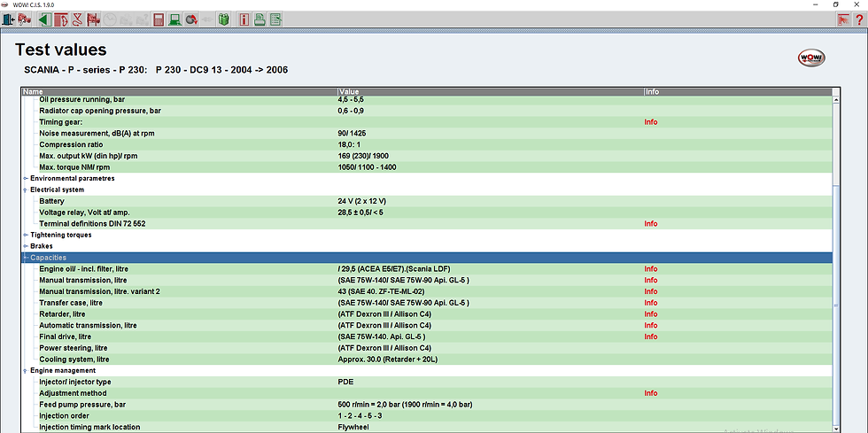
Task: Open the red vehicle selection icon
Action: [x=23, y=19]
